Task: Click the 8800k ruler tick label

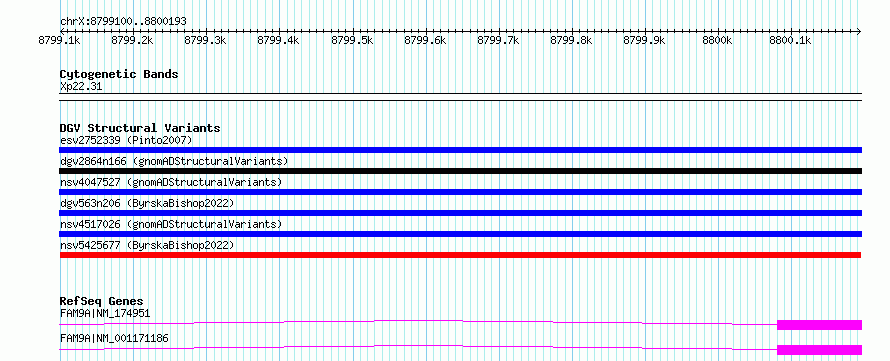Action: 717,40
